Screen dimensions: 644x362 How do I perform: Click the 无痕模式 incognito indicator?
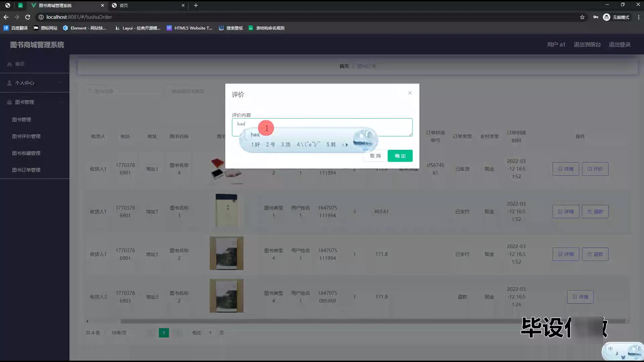[x=616, y=17]
